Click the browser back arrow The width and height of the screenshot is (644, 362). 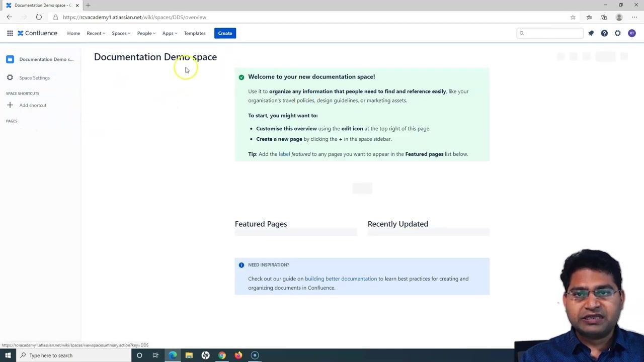9,17
